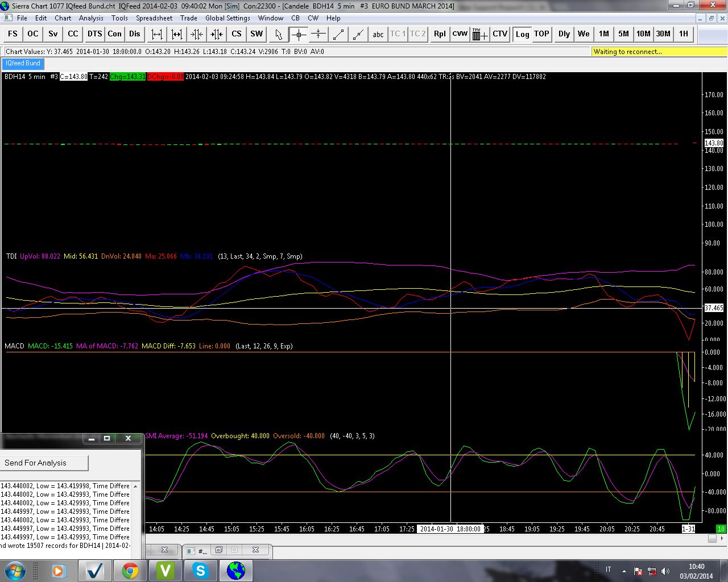
Task: Select the pointer cursor tool
Action: click(278, 34)
